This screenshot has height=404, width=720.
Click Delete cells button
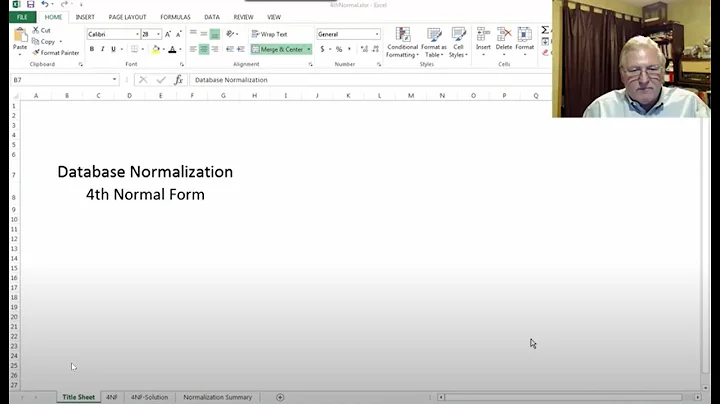pos(504,41)
